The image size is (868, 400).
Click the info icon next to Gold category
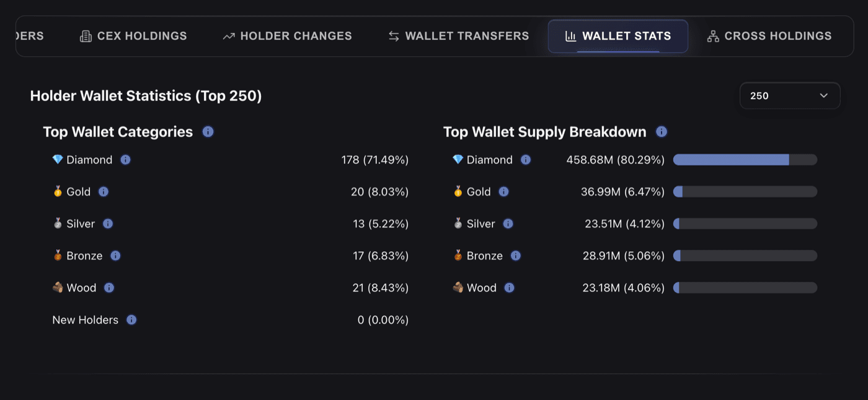click(104, 192)
